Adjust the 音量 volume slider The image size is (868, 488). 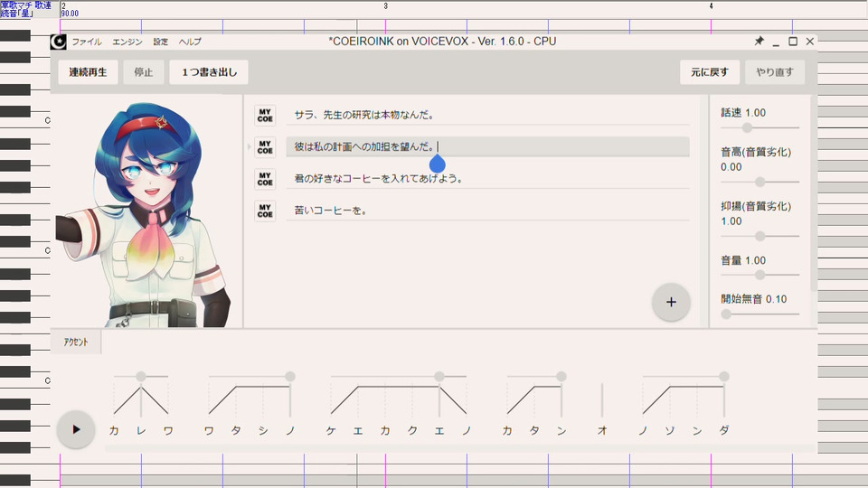[759, 275]
